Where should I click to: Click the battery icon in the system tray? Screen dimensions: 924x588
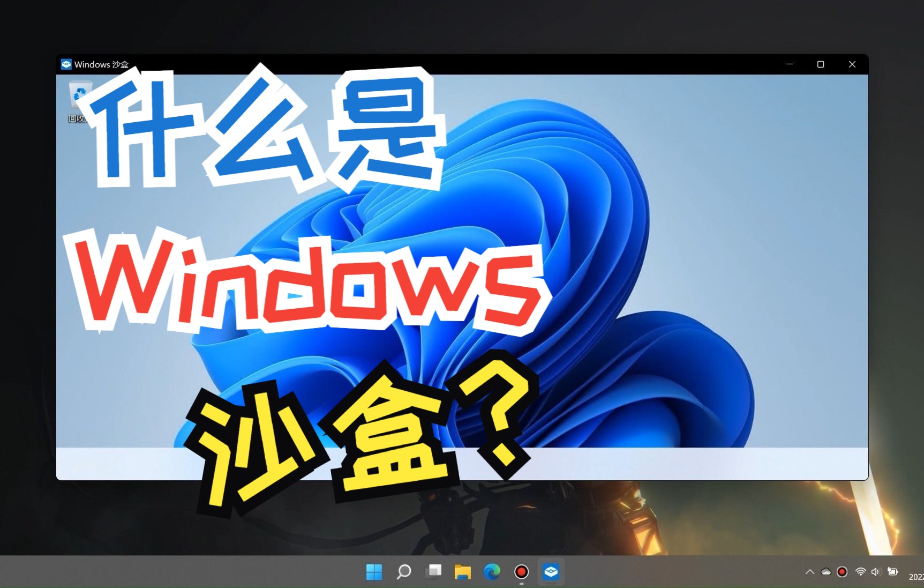(893, 571)
